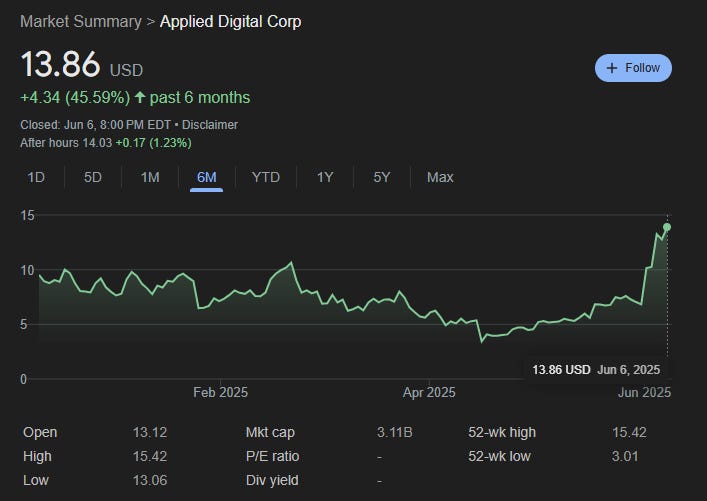Click the 13.86 price value
The image size is (707, 501).
pyautogui.click(x=60, y=64)
